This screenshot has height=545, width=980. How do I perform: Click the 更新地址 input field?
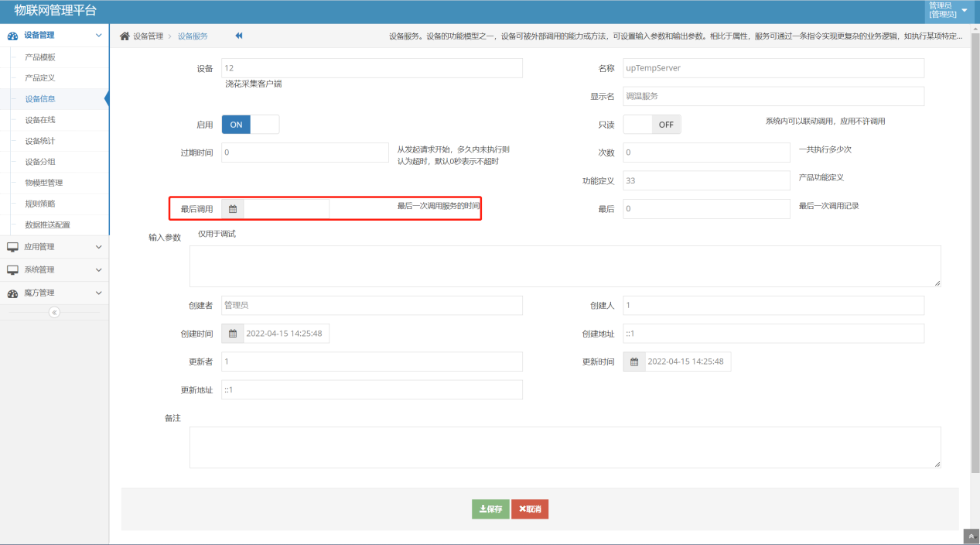pos(372,389)
